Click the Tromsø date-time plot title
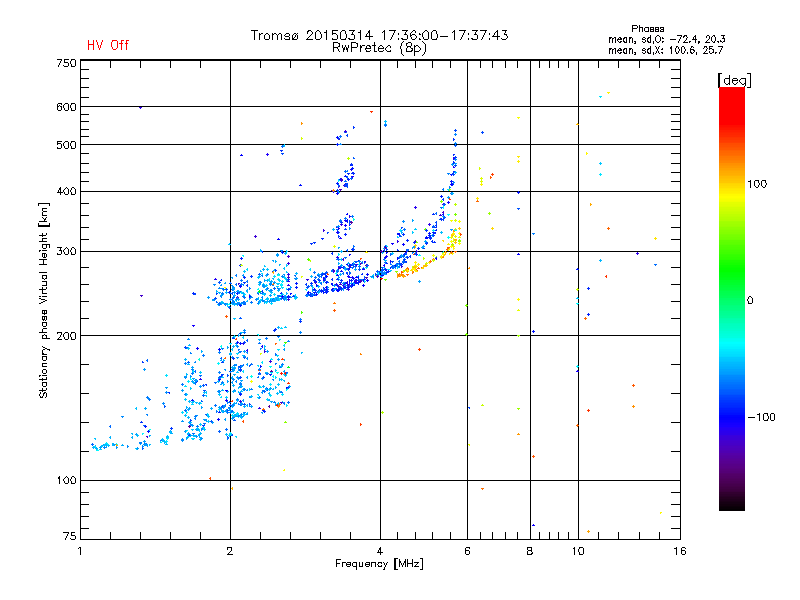Viewport: 800px width, 600px height. (379, 35)
